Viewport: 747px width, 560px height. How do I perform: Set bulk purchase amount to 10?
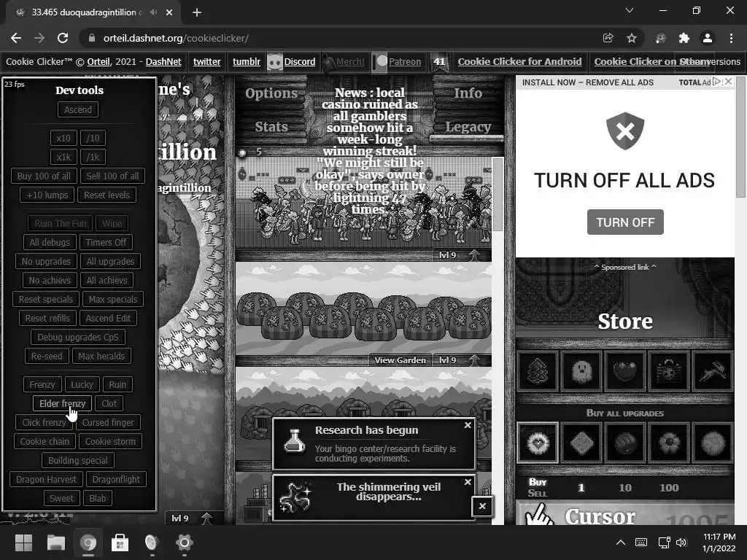[625, 488]
